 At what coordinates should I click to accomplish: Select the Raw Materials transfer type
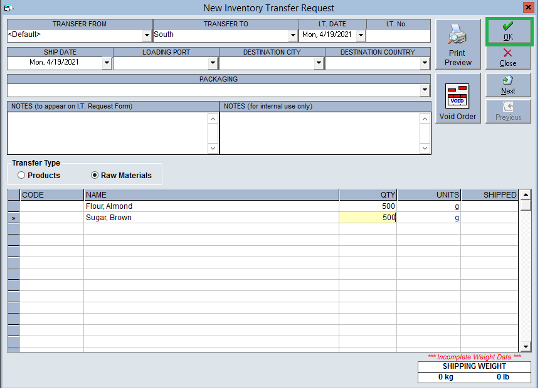point(122,176)
